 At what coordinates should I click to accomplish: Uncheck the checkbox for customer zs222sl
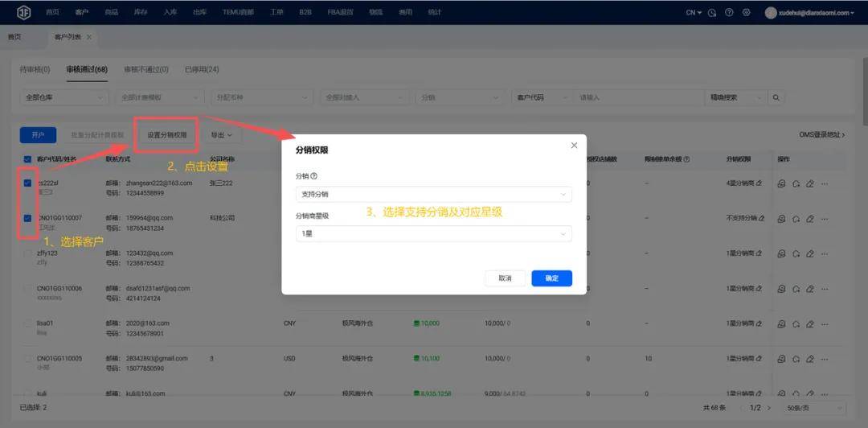tap(28, 183)
